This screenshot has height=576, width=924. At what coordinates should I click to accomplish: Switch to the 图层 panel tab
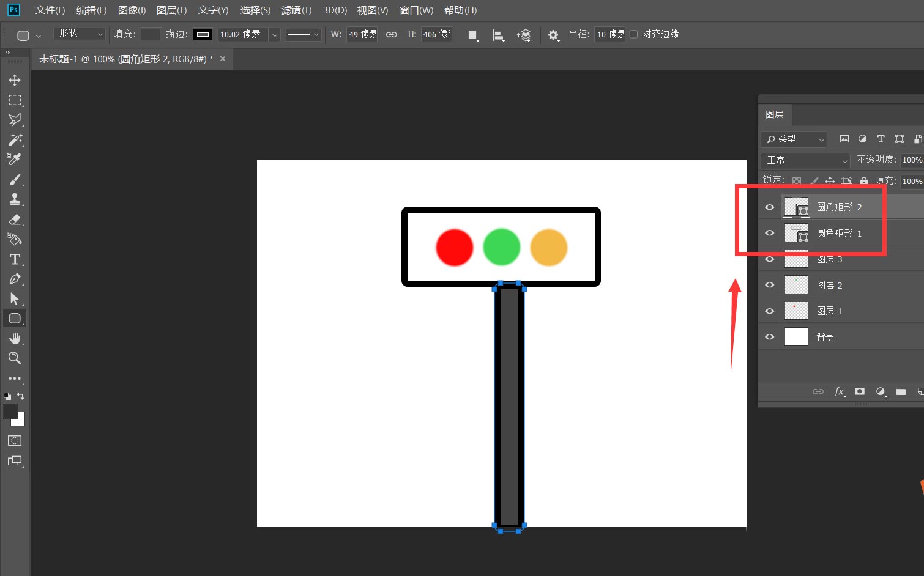tap(775, 114)
